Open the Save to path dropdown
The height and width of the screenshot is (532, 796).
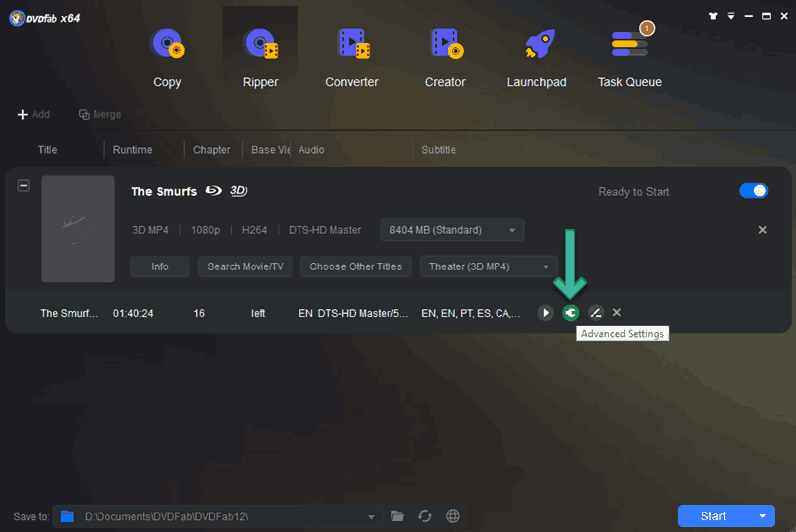(x=371, y=517)
